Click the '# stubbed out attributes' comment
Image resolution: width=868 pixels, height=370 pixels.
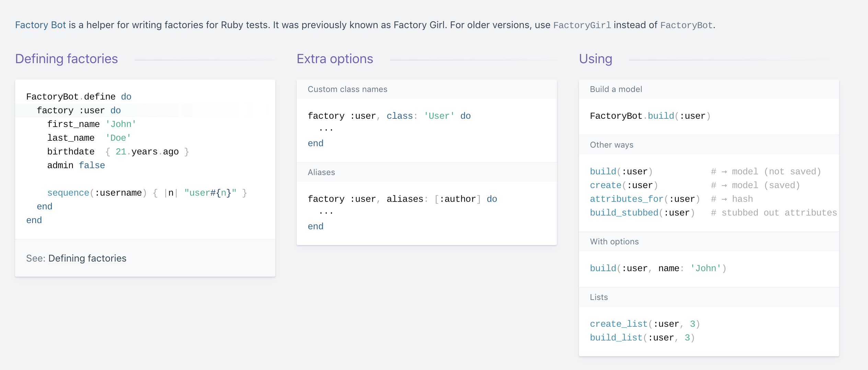coord(774,213)
